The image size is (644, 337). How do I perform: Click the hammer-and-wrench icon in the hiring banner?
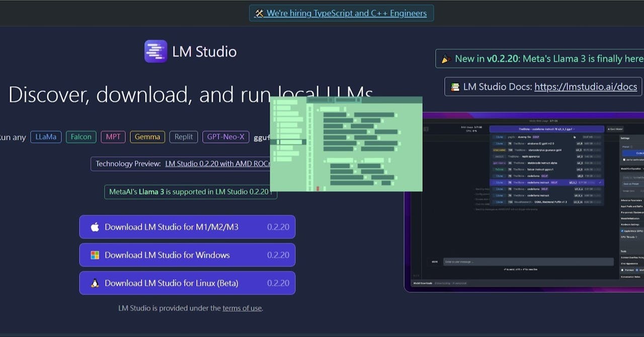pos(259,14)
